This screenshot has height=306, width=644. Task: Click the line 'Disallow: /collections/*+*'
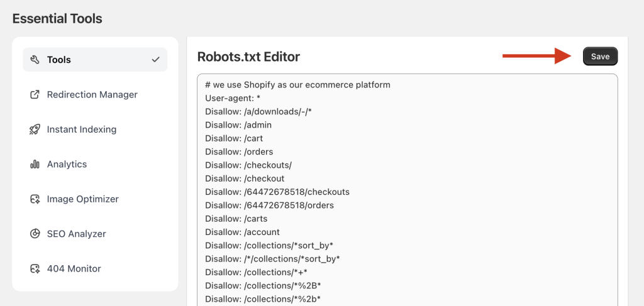pos(257,272)
